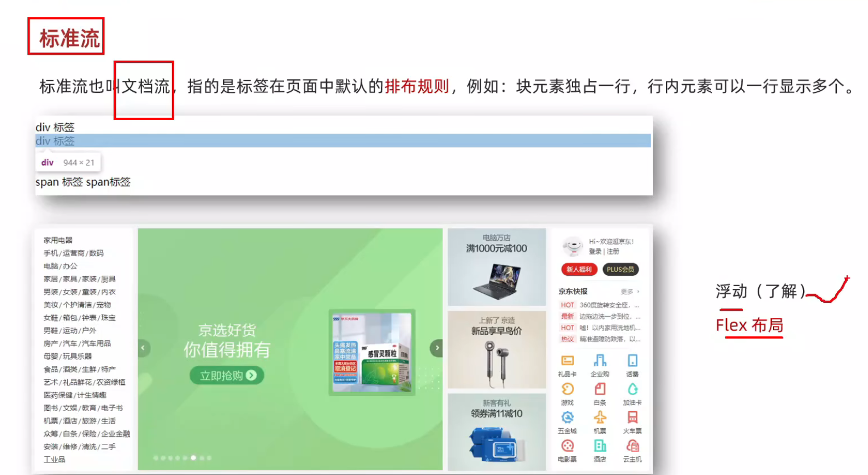The image size is (868, 475).
Task: Click the first unhighlighted div 标签 line
Action: 55,127
